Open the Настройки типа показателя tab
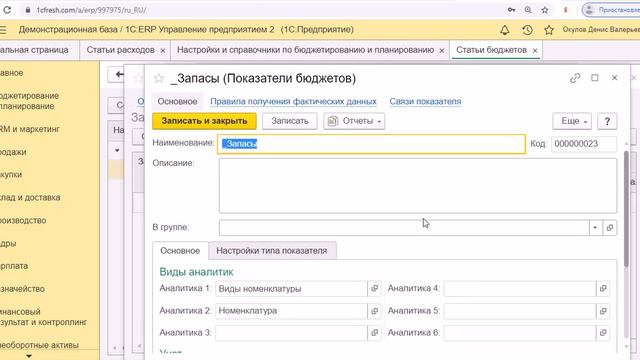Image resolution: width=640 pixels, height=360 pixels. (x=272, y=251)
